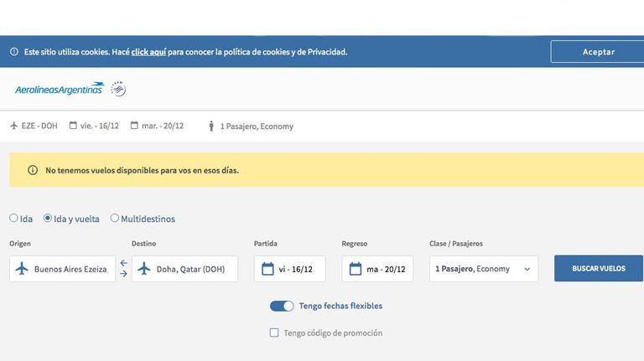Open the click aquí cookie policy link
This screenshot has width=644, height=361.
[148, 52]
